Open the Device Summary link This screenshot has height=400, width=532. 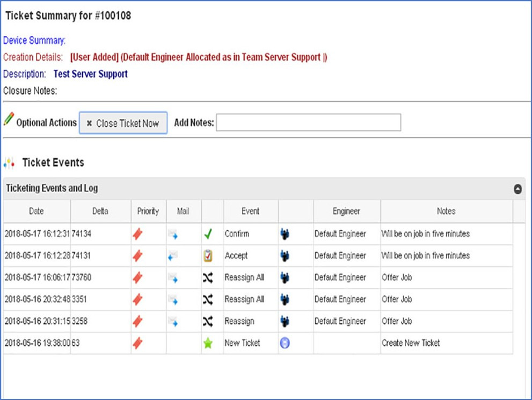click(34, 40)
